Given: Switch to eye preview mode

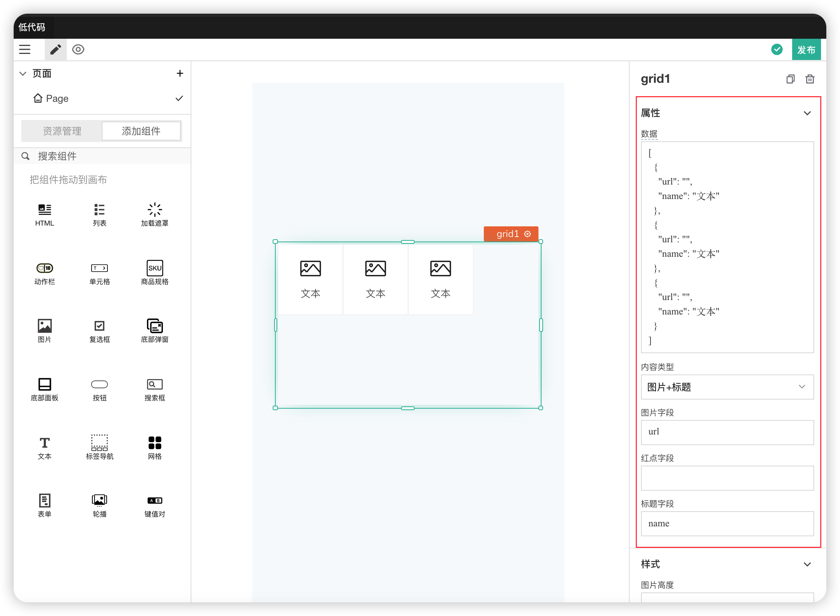Looking at the screenshot, I should 78,49.
